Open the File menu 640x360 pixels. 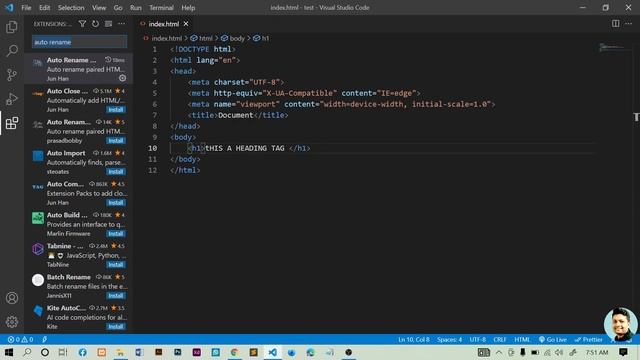click(26, 8)
